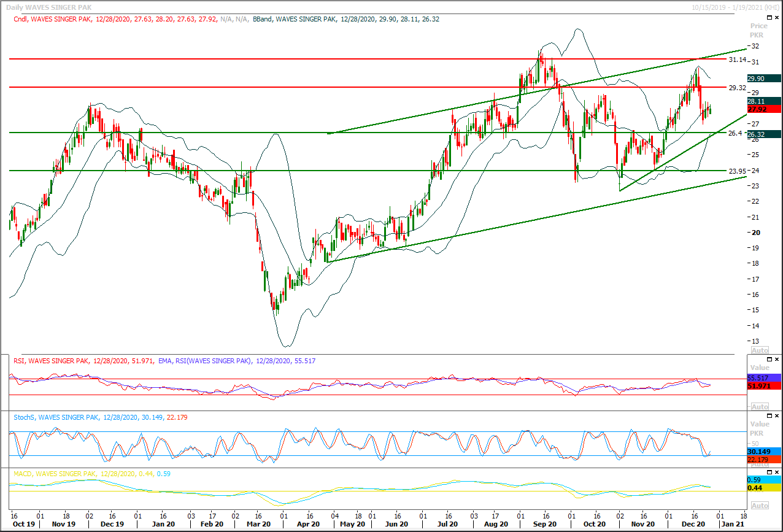783x532 pixels.
Task: Click the Apr 20 month label
Action: coord(307,525)
